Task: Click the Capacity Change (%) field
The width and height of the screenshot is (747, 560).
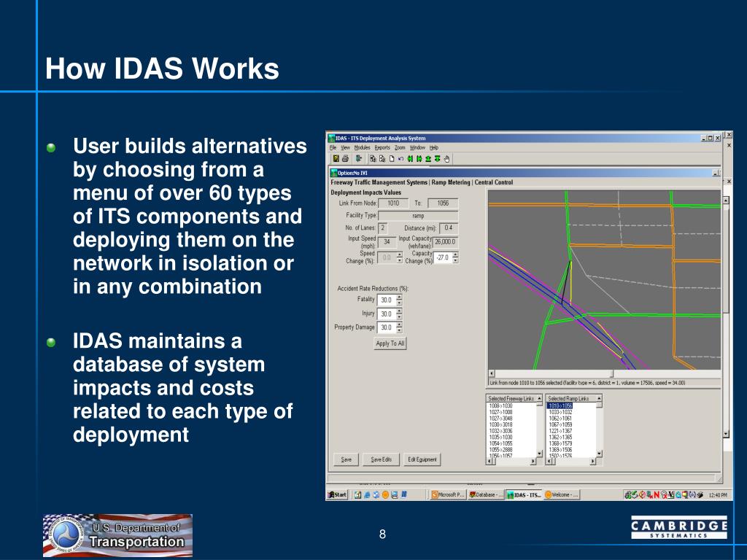Action: [x=443, y=257]
